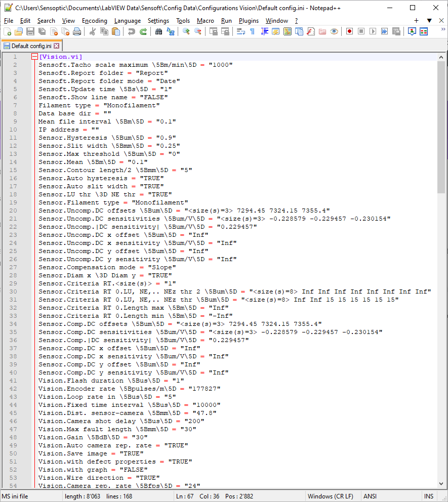Paste using clipboard toolbar icon
This screenshot has width=448, height=502.
[116, 31]
